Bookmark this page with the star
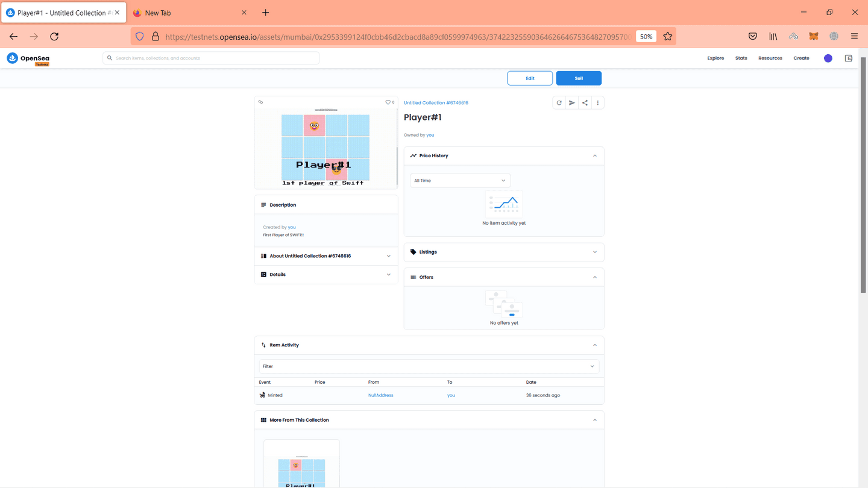This screenshot has height=488, width=868. pos(667,37)
